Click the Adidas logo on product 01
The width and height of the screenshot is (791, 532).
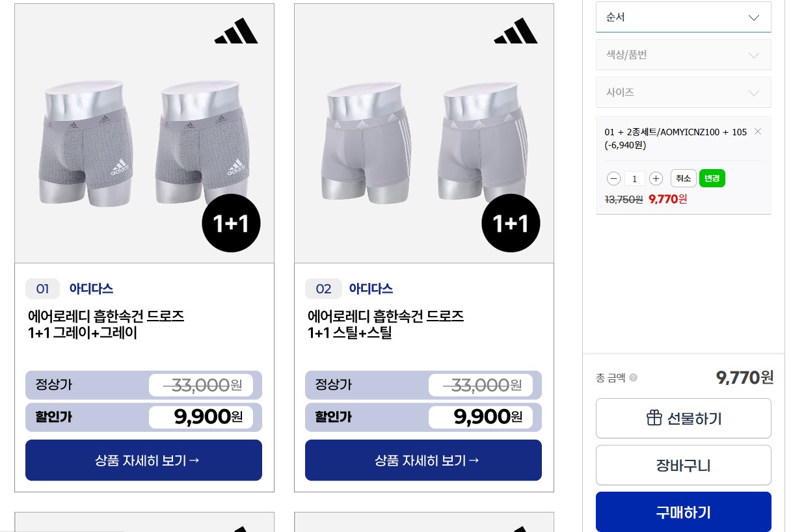236,31
